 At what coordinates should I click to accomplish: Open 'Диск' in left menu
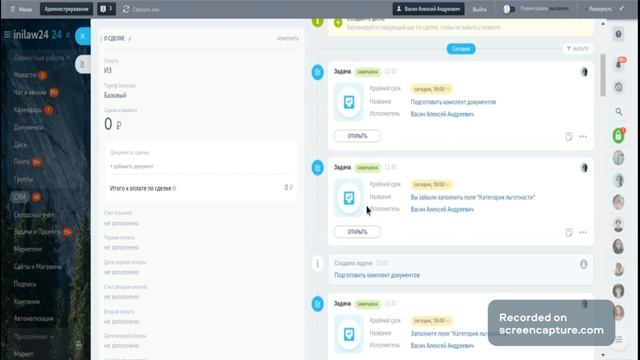[20, 145]
